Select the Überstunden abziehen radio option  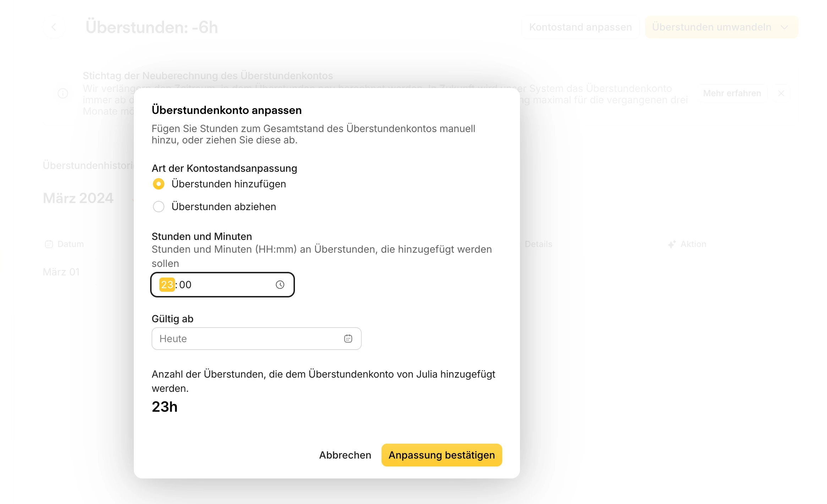point(159,207)
